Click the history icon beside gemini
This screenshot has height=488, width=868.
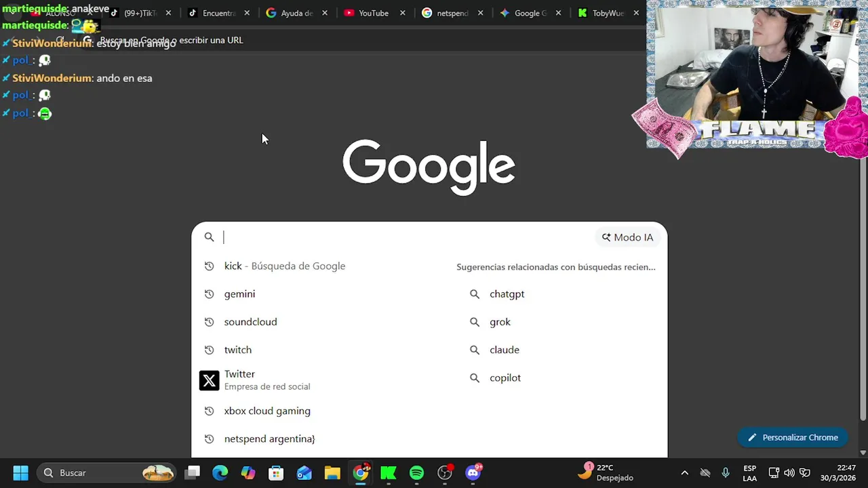pyautogui.click(x=209, y=294)
